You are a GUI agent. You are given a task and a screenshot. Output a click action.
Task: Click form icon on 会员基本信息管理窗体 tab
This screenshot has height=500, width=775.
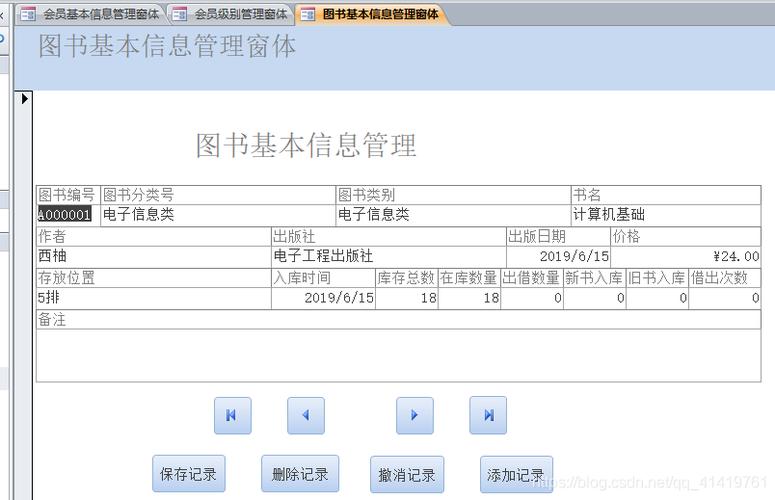[28, 14]
